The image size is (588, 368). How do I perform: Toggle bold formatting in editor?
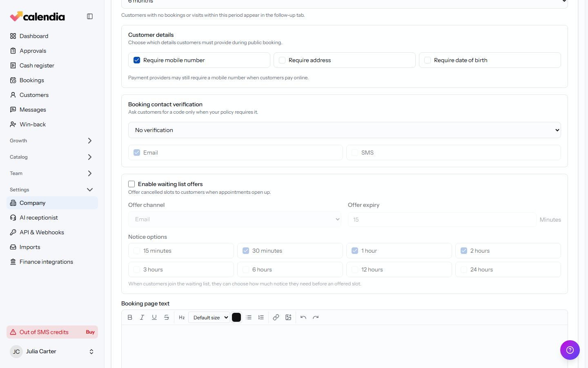130,317
